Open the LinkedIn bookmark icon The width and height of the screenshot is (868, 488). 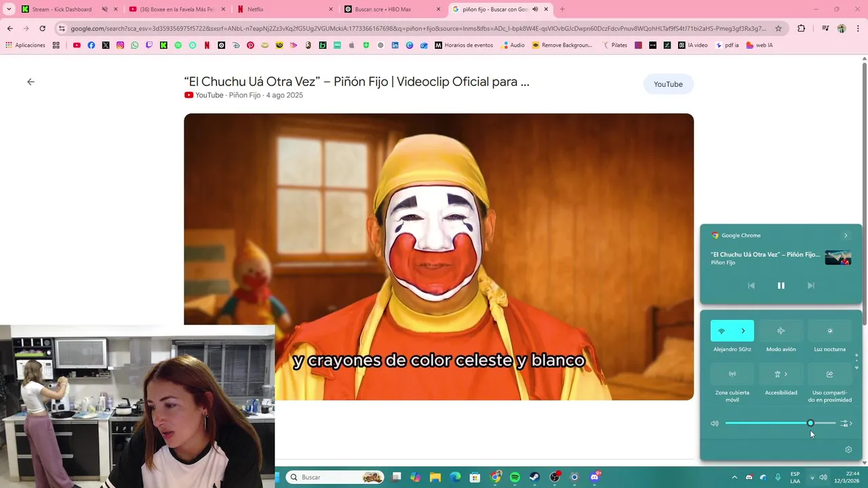click(395, 45)
